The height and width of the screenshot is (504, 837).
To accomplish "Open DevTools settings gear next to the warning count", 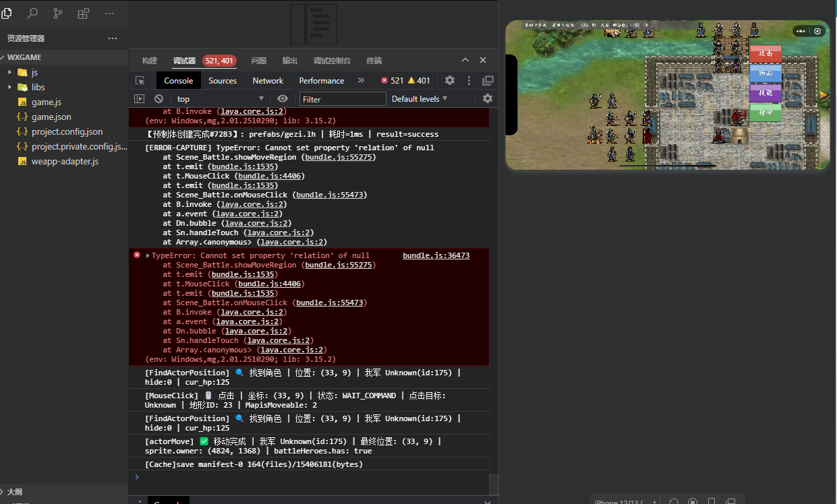I will point(450,80).
